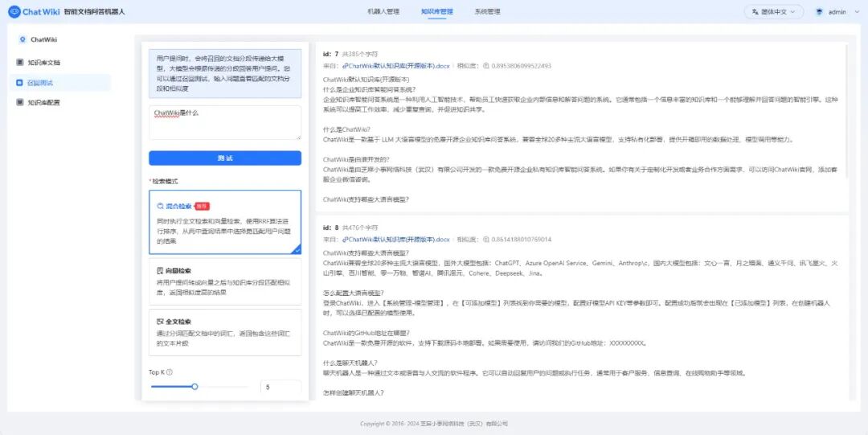Click the 知识库文档 sidebar icon
This screenshot has width=868, height=435.
pos(20,63)
